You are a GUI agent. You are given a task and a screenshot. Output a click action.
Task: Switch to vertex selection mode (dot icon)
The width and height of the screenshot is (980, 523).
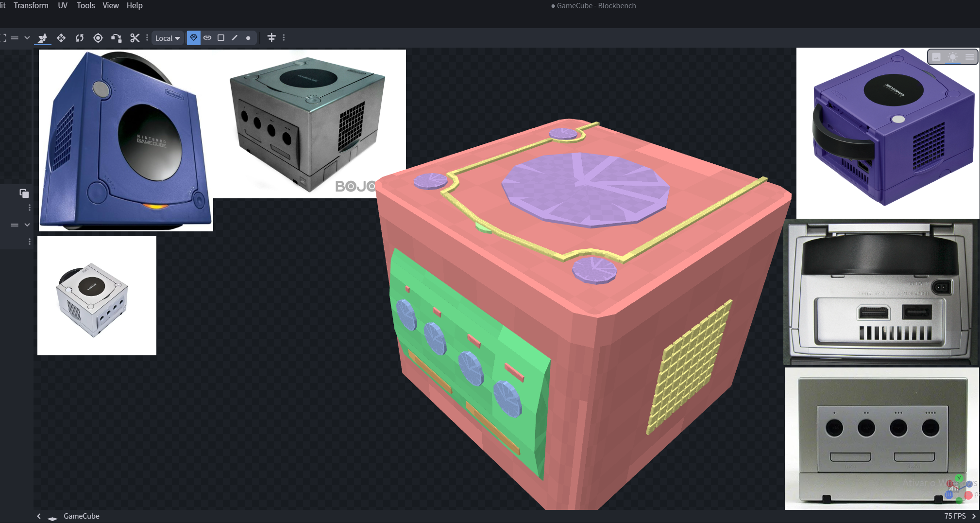tap(248, 37)
